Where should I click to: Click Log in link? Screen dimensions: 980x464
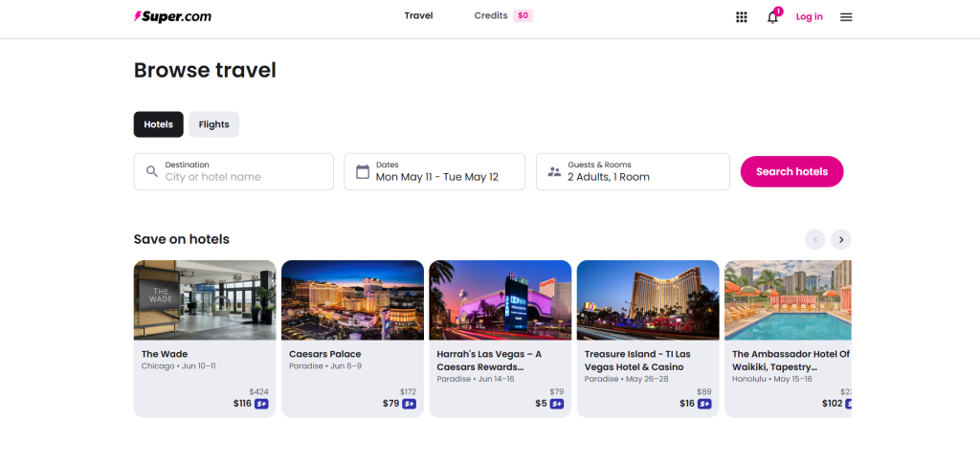coord(810,17)
